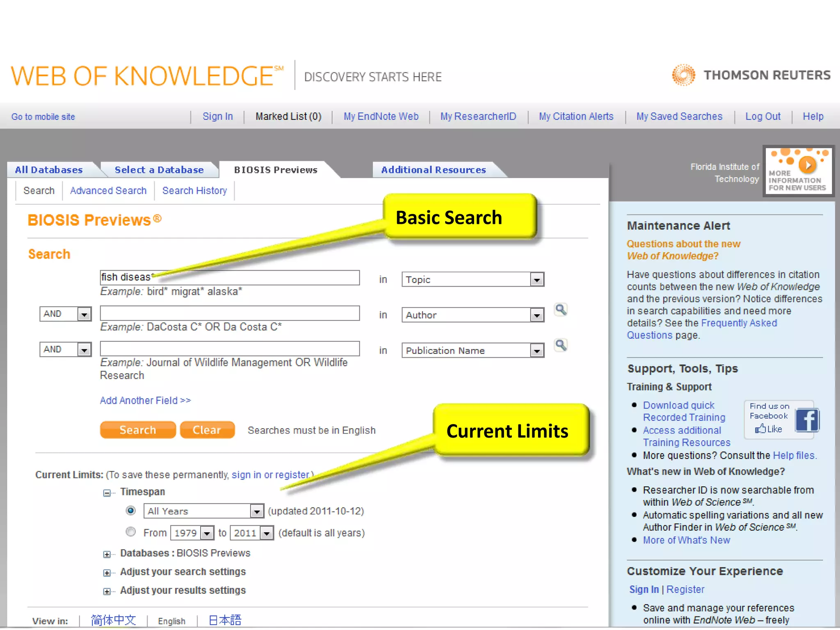Click the Facebook logo icon
840x630 pixels.
807,420
